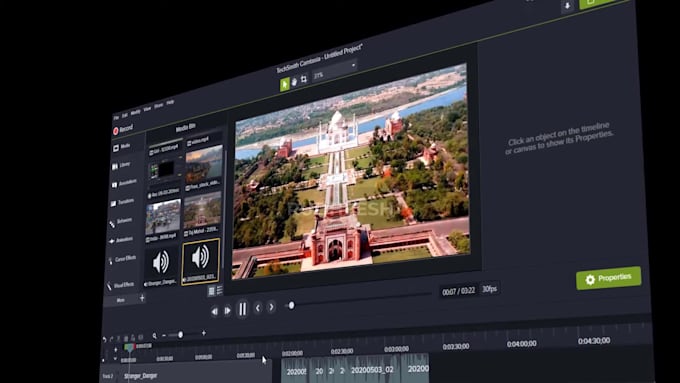Click the Cut icon in timeline toolbar

[x=119, y=339]
